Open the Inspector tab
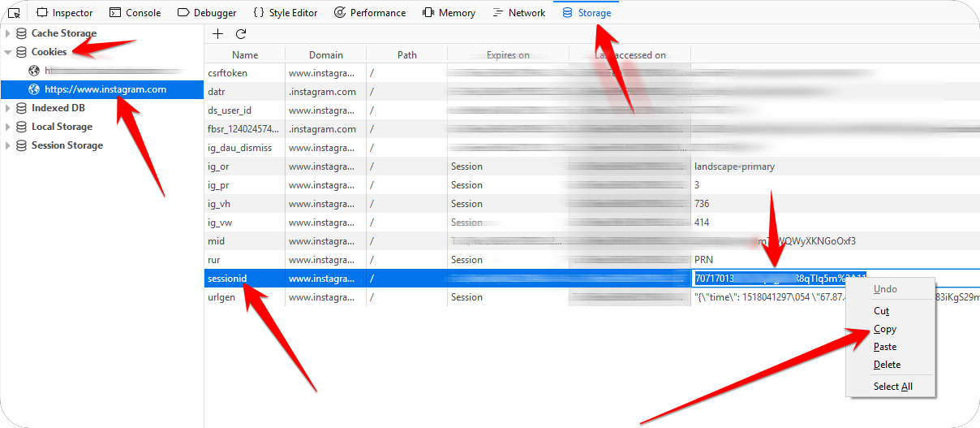 click(65, 13)
